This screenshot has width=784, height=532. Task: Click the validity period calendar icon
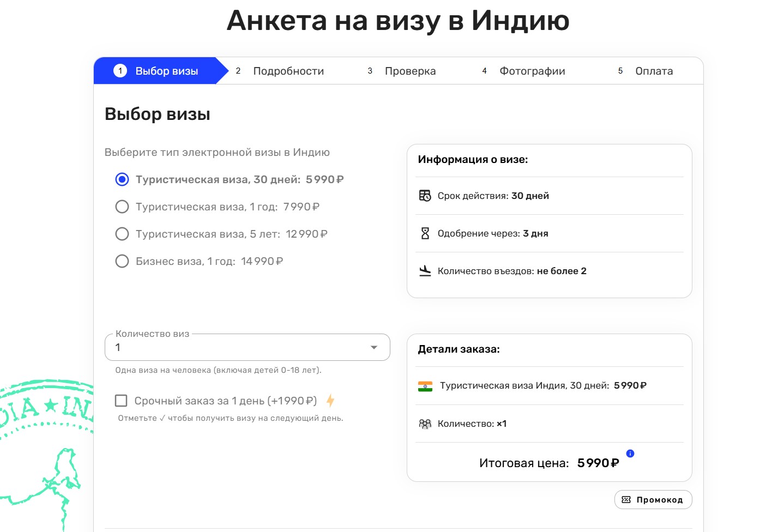[425, 196]
